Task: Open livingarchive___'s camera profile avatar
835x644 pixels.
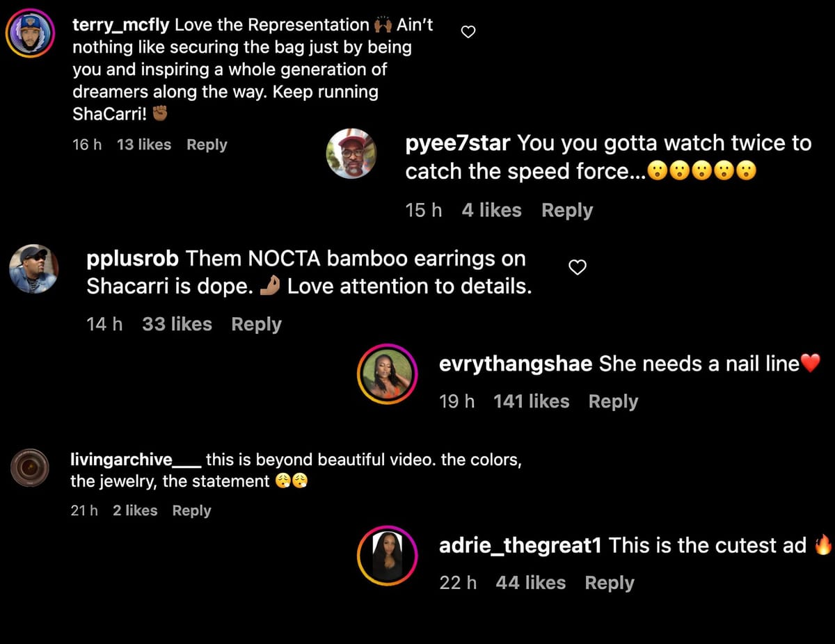Action: click(x=29, y=467)
